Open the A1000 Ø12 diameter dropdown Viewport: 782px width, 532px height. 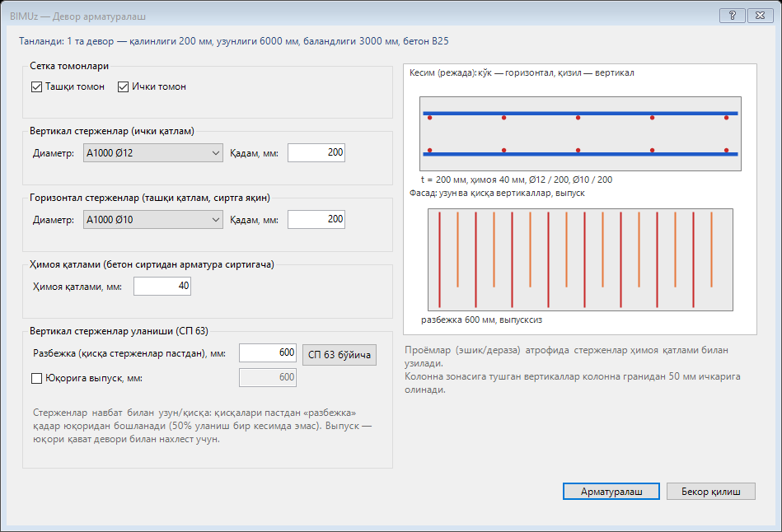coord(153,153)
